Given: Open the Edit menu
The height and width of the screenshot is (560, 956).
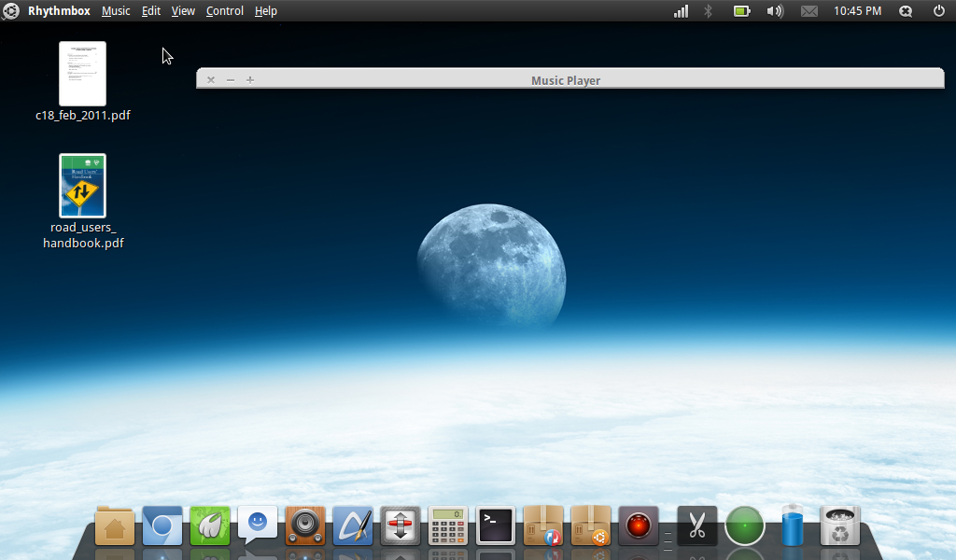Looking at the screenshot, I should [150, 11].
